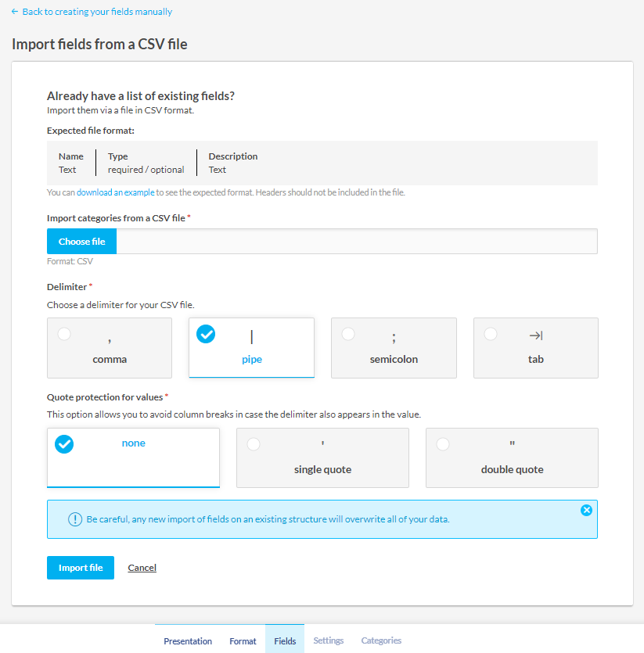
Task: Choose none for quote protection
Action: click(133, 457)
